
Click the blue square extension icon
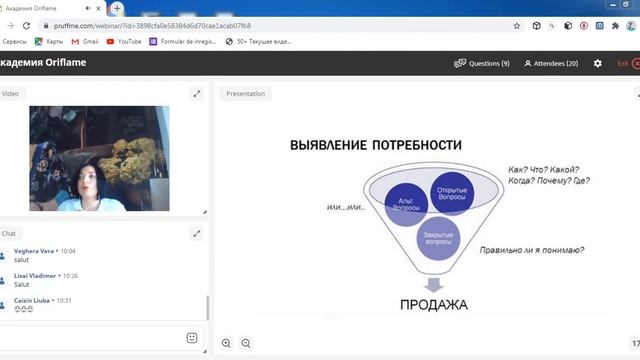[x=600, y=26]
